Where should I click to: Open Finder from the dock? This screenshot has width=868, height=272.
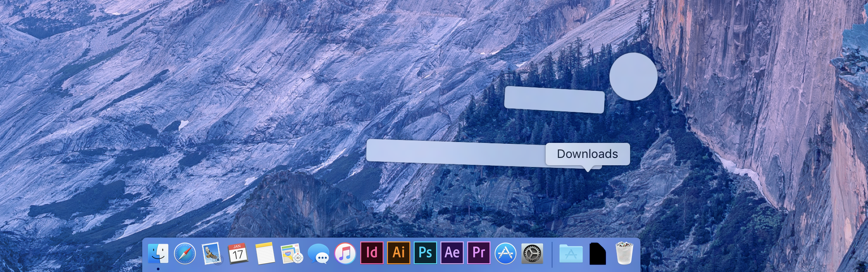coord(158,253)
